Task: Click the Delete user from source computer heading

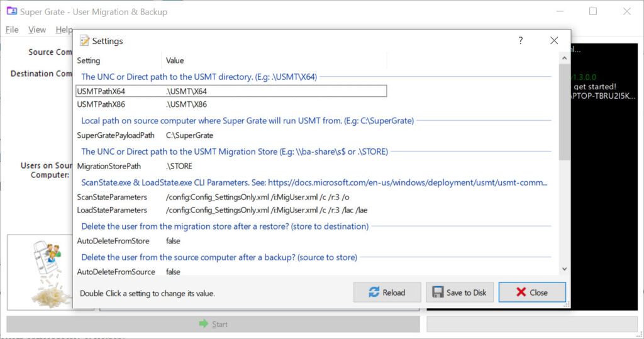Action: point(219,257)
